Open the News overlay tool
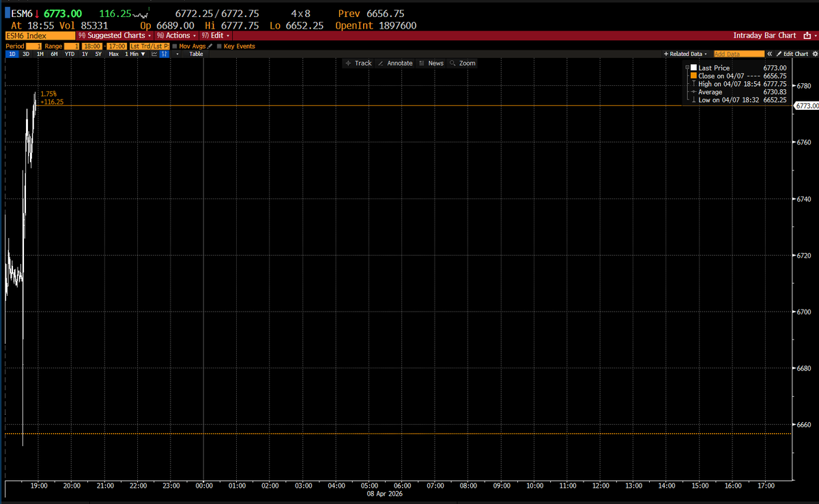The height and width of the screenshot is (504, 819). [x=431, y=63]
